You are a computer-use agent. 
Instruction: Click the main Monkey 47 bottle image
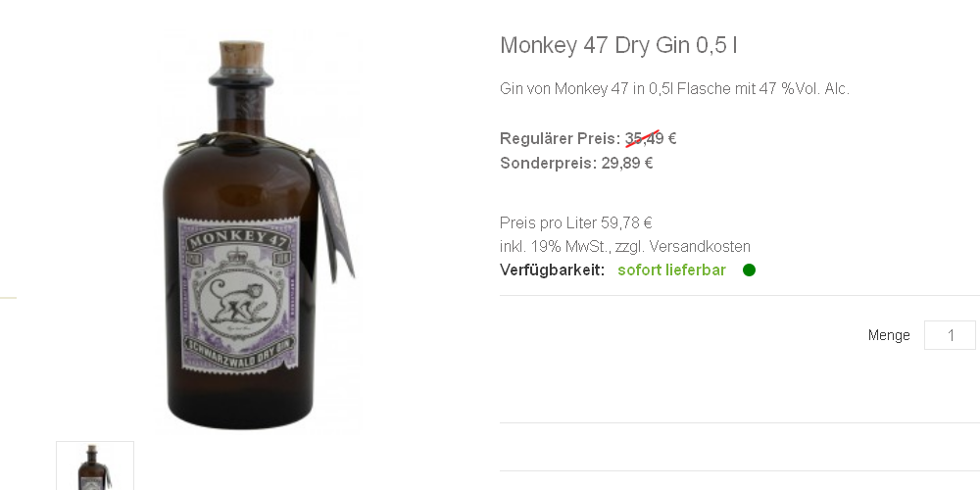click(x=259, y=234)
